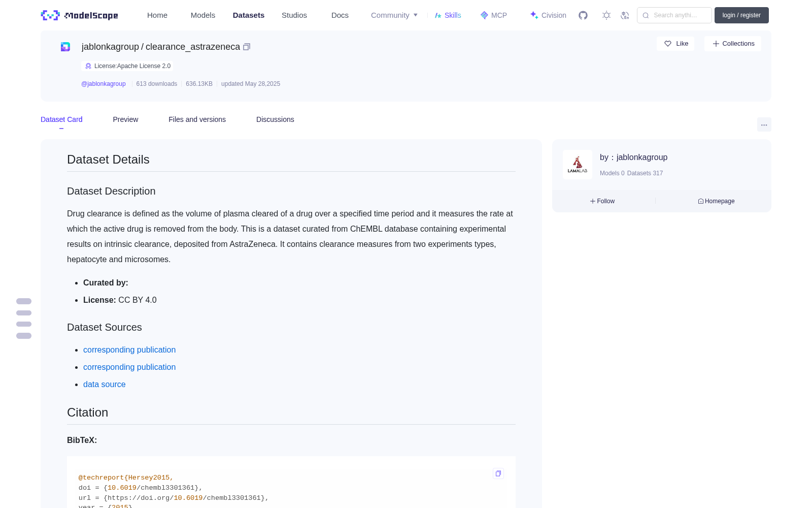812x508 pixels.
Task: Follow the first corresponding publication link
Action: point(129,350)
